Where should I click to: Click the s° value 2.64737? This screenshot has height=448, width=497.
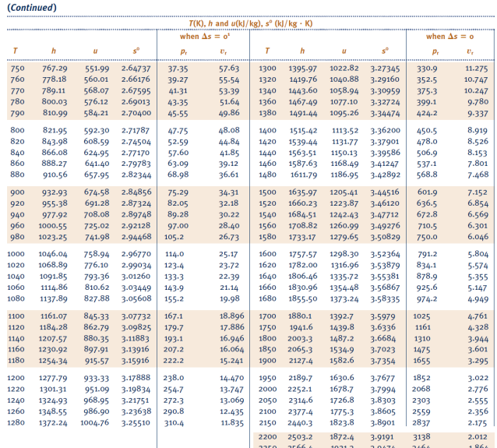pyautogui.click(x=136, y=68)
